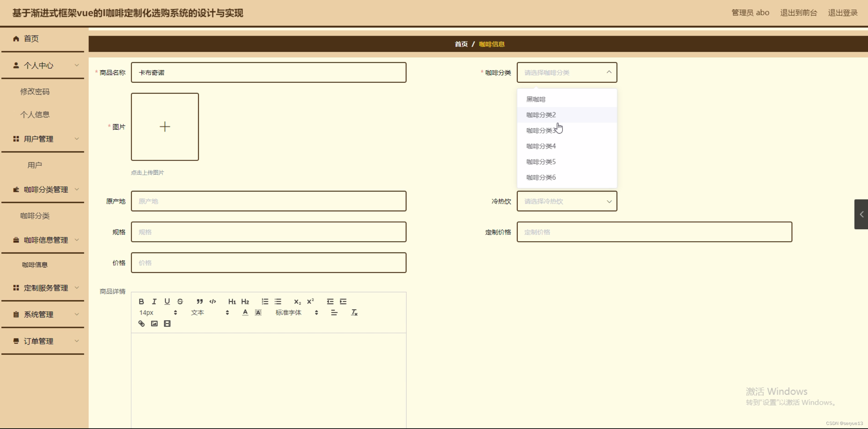Click the strikethrough icon
The width and height of the screenshot is (868, 429).
coord(180,301)
